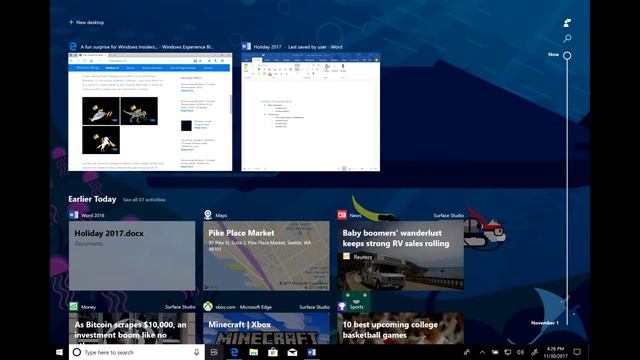Image resolution: width=640 pixels, height=360 pixels.
Task: Click the Reuters source label on the News card
Action: click(x=363, y=257)
